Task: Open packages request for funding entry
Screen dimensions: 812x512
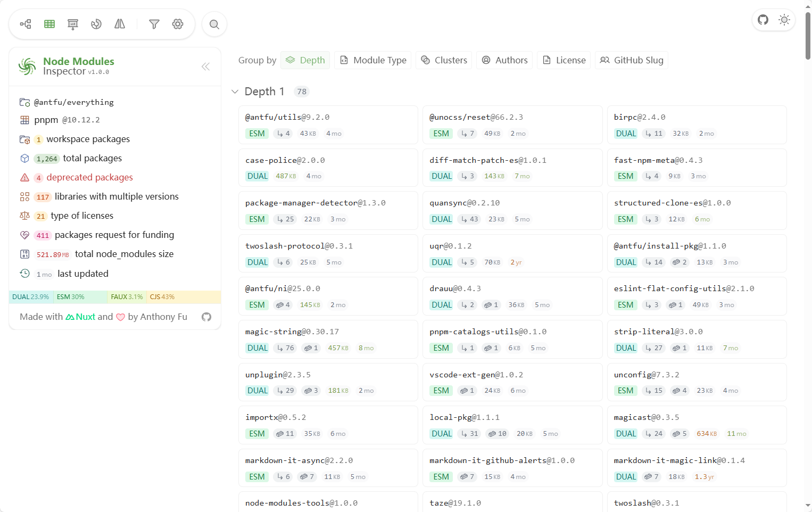Action: point(97,235)
